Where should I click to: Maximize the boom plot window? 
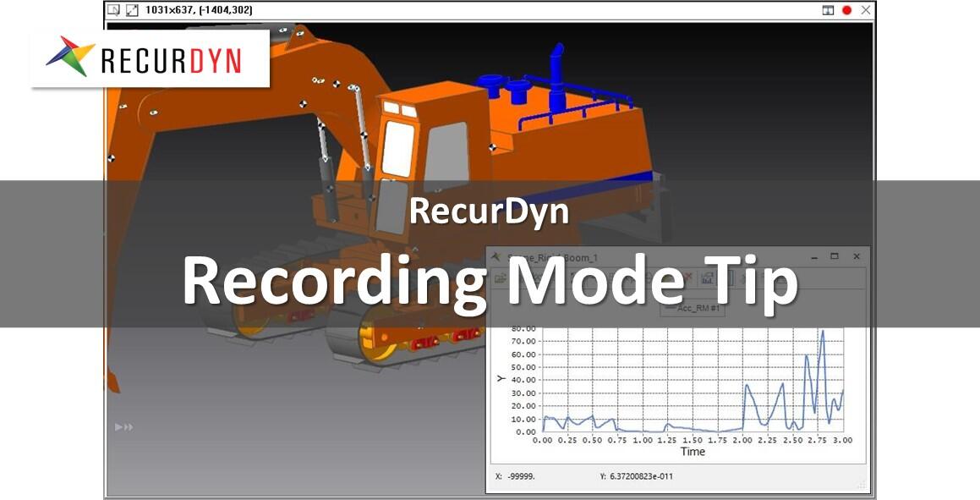(835, 256)
